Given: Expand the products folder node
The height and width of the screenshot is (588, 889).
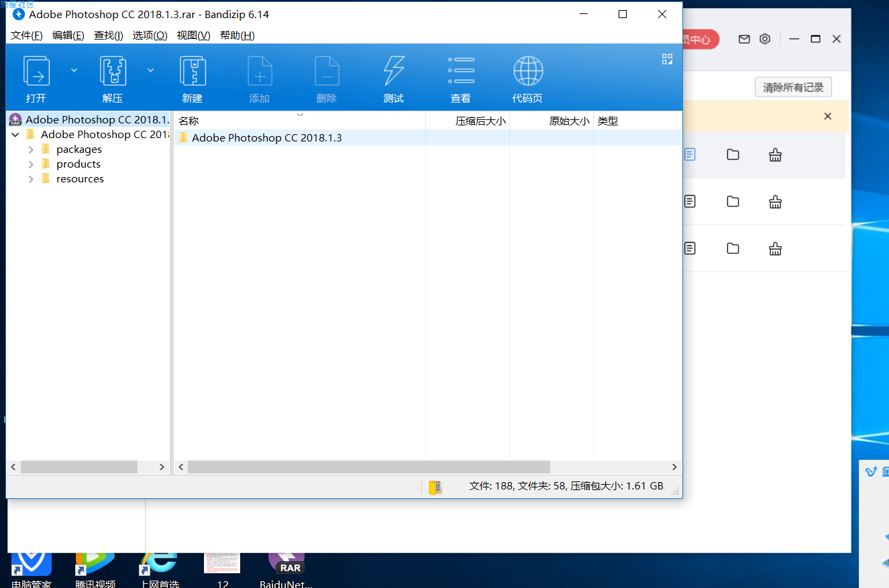Looking at the screenshot, I should click(x=31, y=164).
